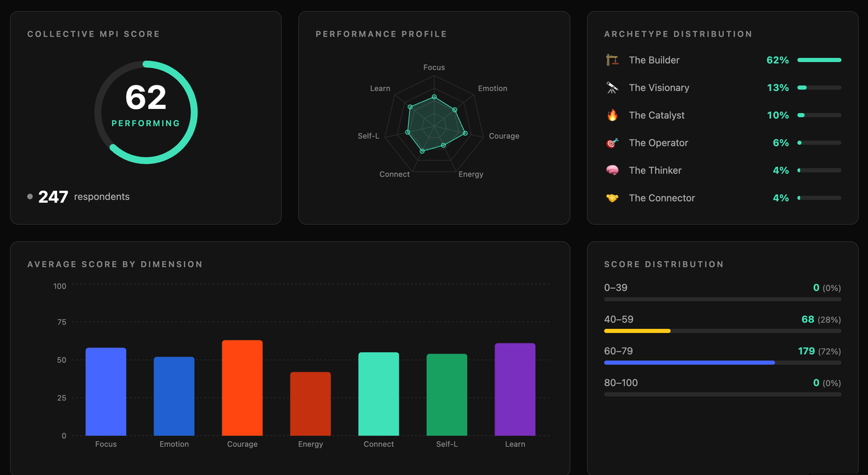Click the Visionary telescope emoji icon

[612, 88]
